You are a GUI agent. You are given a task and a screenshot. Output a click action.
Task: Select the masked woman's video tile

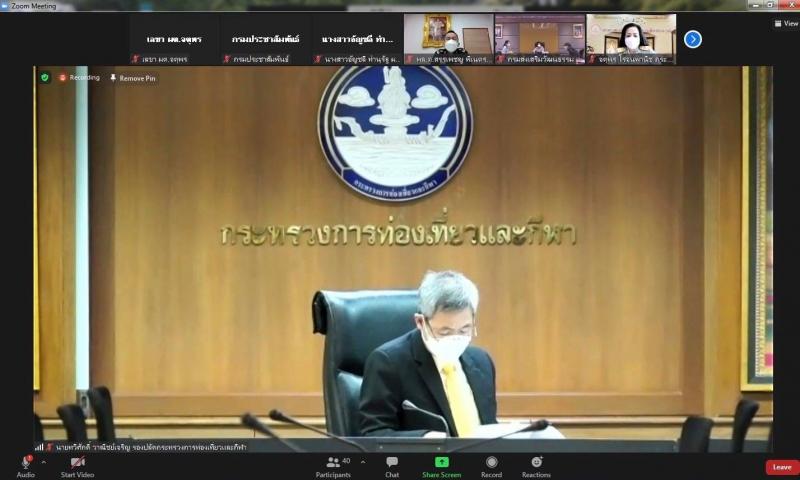tap(631, 39)
